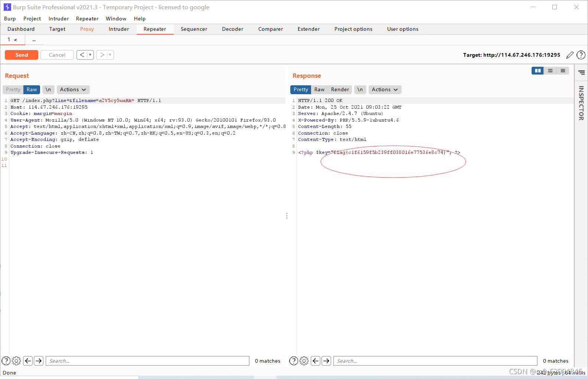Go back in request history

[x=82, y=55]
